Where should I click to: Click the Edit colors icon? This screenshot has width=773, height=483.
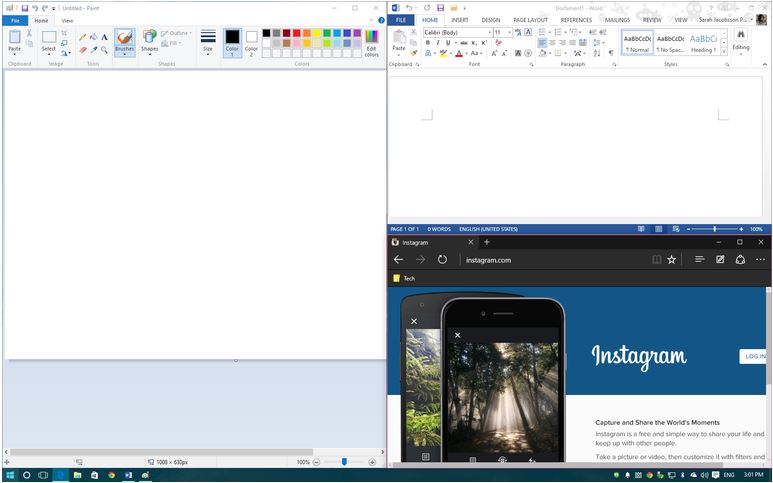point(372,43)
